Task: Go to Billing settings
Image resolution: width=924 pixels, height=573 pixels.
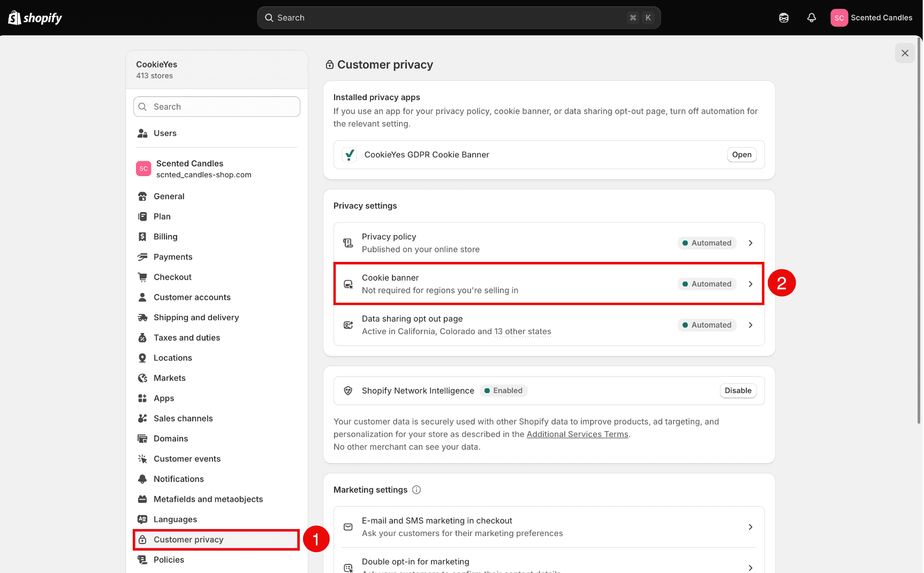Action: tap(216, 237)
